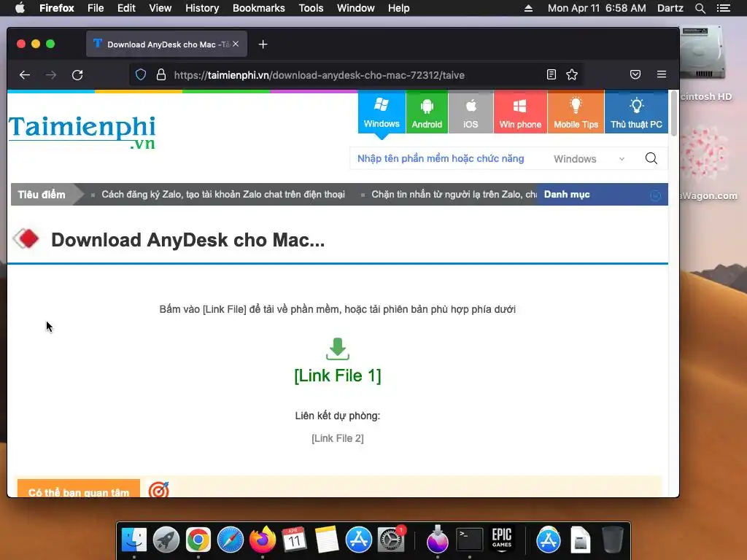Open the Help menu
Viewport: 747px width, 560px height.
point(399,8)
